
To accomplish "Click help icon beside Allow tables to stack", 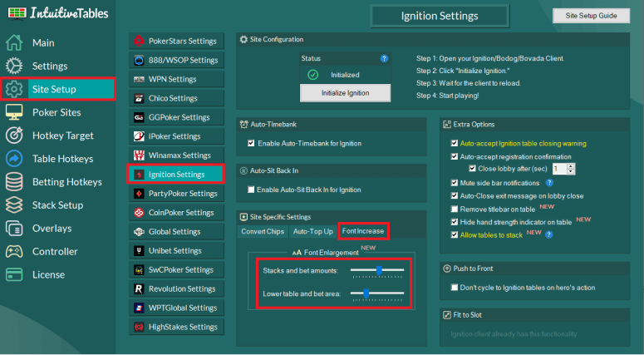I will [548, 234].
